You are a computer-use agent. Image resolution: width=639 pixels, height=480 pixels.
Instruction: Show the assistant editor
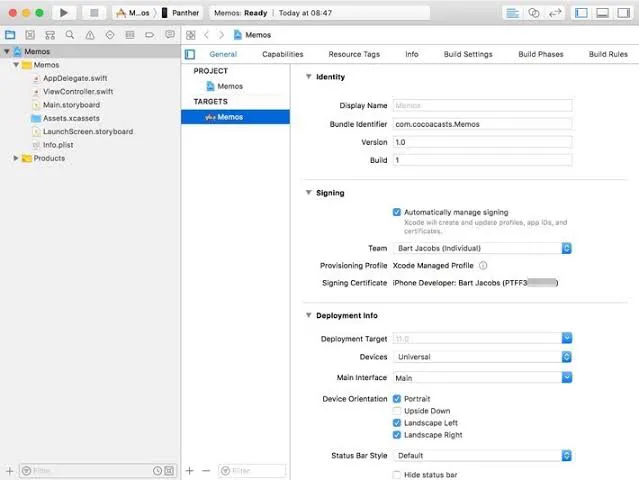pyautogui.click(x=533, y=13)
